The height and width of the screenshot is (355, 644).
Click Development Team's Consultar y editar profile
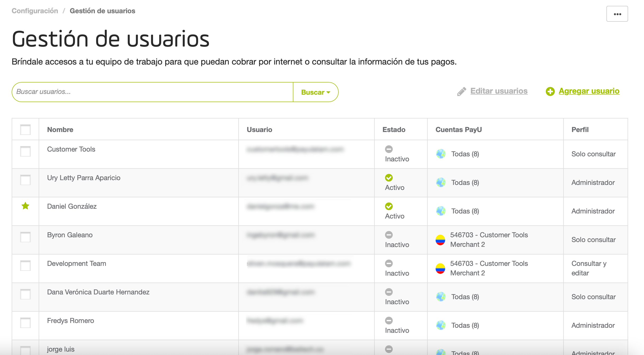coord(589,268)
